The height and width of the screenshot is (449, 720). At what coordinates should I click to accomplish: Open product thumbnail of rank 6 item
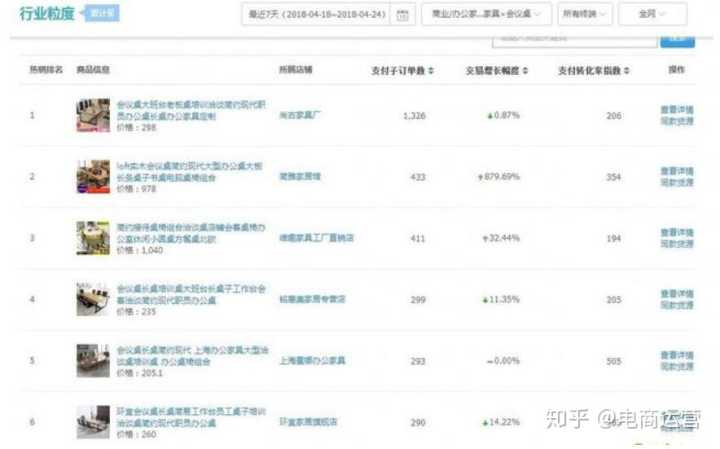93,422
